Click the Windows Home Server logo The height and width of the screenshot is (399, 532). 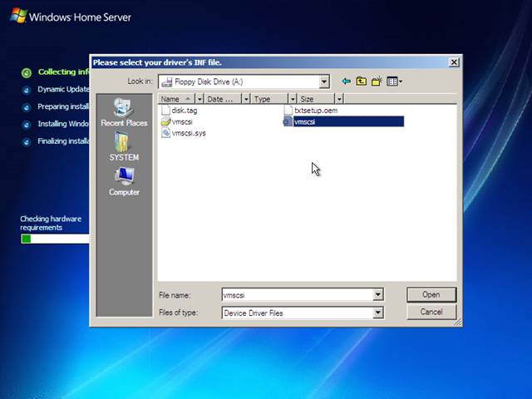(x=71, y=17)
